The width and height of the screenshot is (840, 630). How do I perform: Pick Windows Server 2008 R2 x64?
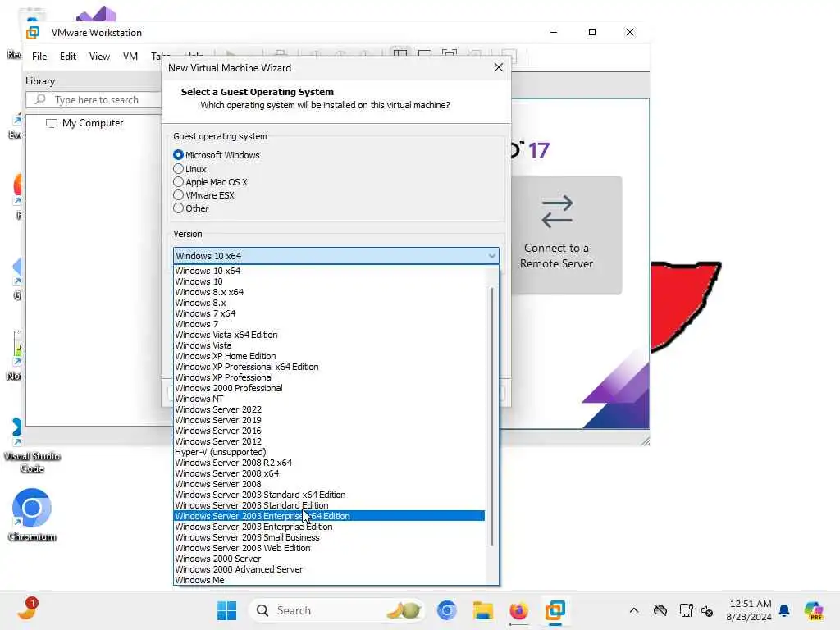point(330,463)
